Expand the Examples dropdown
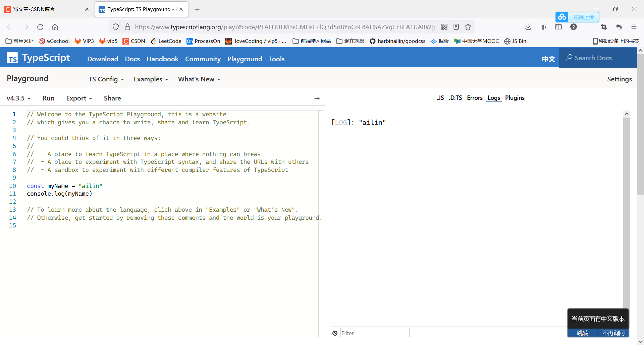The width and height of the screenshot is (644, 345). click(x=151, y=79)
